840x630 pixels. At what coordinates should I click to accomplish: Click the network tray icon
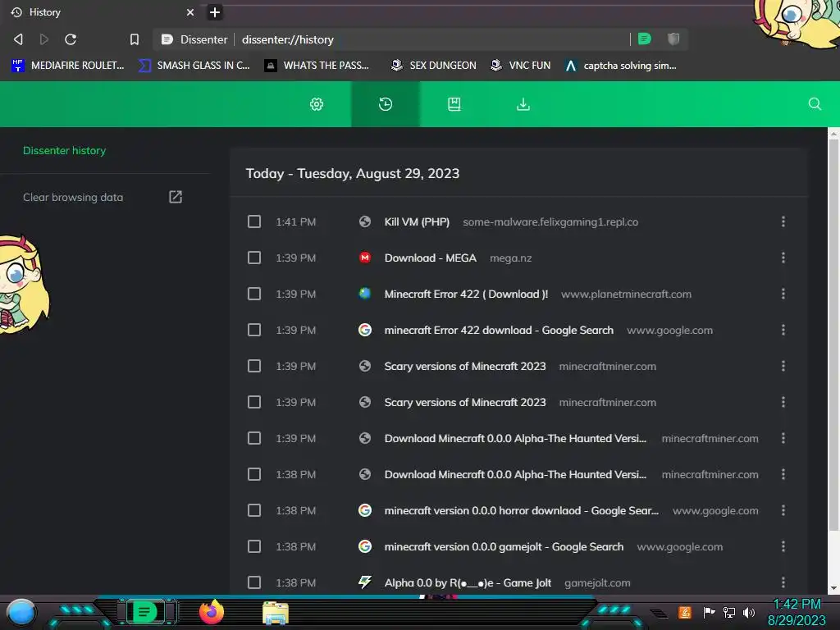pos(728,613)
